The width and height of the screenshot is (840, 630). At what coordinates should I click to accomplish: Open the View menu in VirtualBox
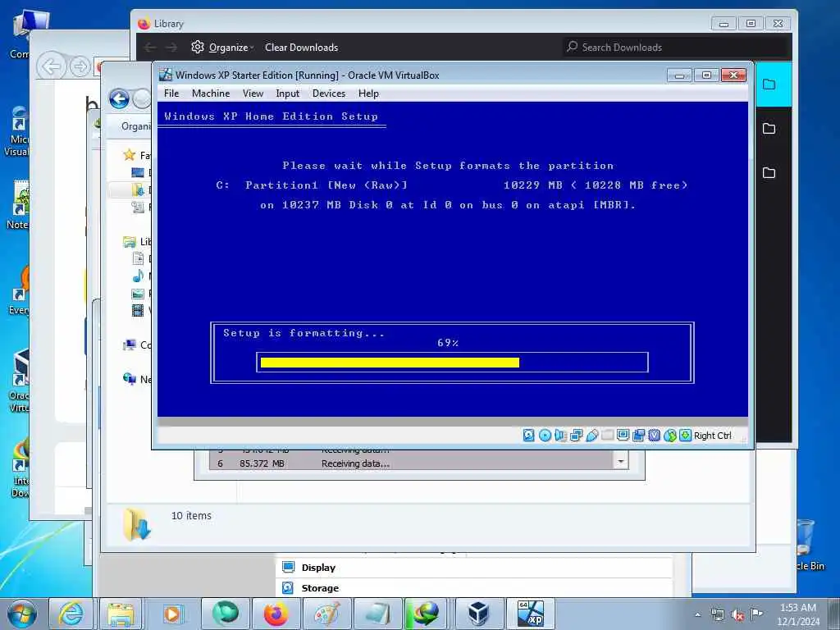click(x=253, y=94)
